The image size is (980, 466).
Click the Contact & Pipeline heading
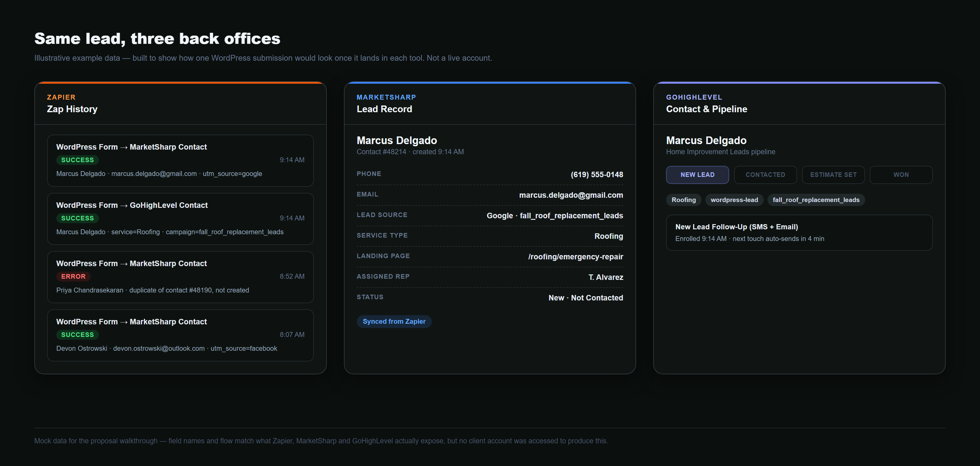coord(706,109)
